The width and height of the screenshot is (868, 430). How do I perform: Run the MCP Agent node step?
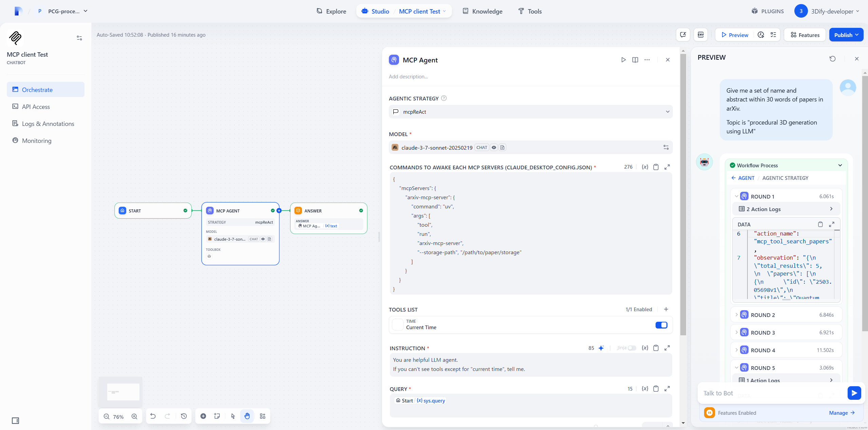pos(623,60)
